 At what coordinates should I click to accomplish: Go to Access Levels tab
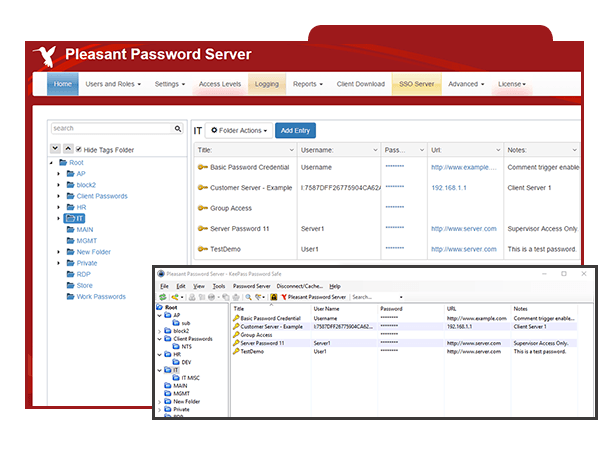(220, 84)
